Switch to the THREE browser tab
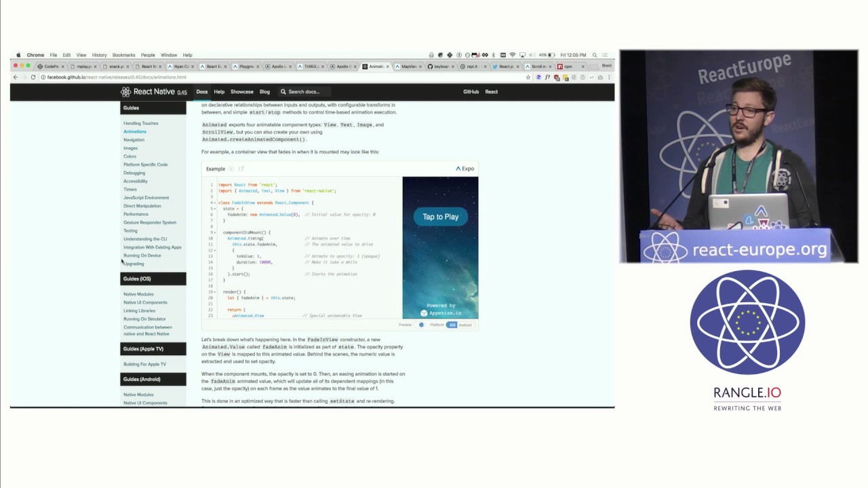The image size is (868, 488). [x=311, y=66]
